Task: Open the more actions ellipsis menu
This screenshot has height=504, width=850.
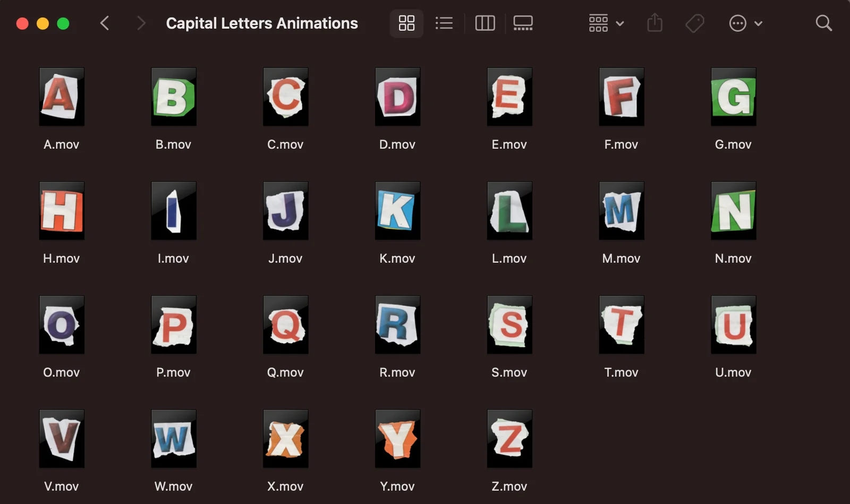Action: tap(745, 23)
